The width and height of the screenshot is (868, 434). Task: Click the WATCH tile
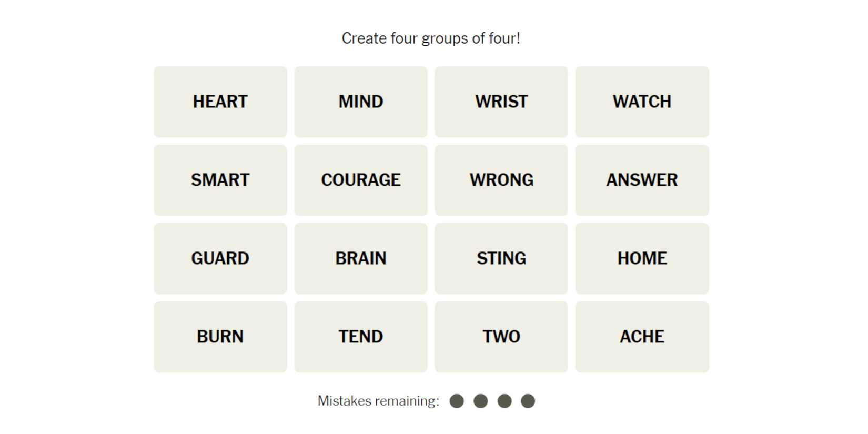pyautogui.click(x=642, y=102)
